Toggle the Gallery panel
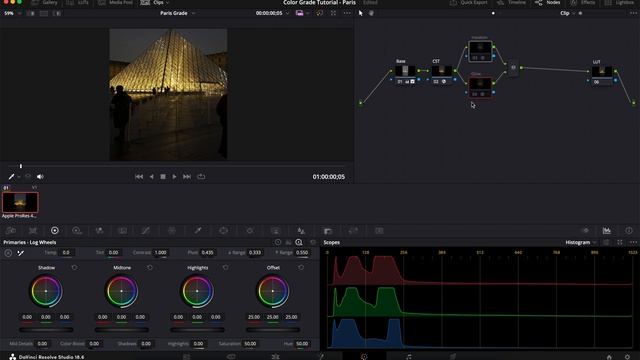Image resolution: width=640 pixels, height=360 pixels. pos(44,2)
